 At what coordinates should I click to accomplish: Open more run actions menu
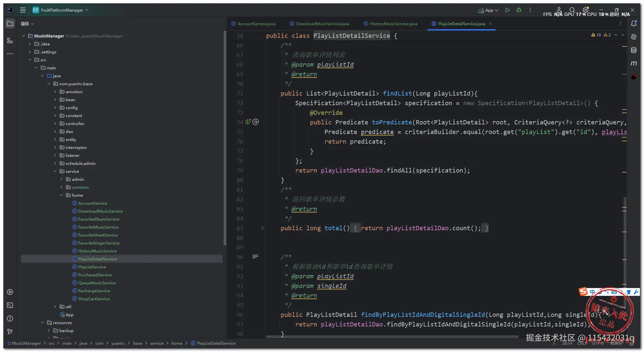[530, 10]
